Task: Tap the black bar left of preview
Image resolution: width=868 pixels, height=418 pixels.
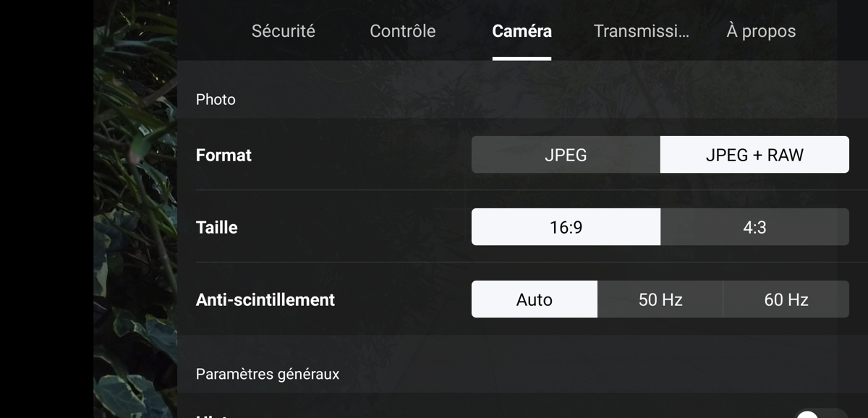Action: click(x=46, y=209)
